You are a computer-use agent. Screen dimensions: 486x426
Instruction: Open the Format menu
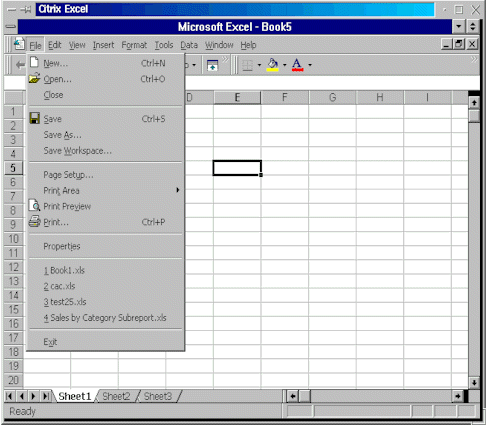(x=134, y=45)
